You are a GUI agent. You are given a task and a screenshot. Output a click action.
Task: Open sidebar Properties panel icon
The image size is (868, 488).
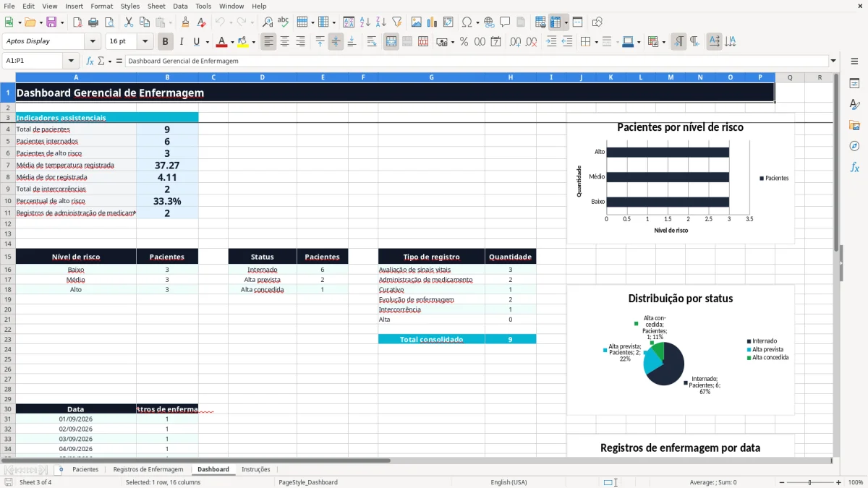(854, 84)
